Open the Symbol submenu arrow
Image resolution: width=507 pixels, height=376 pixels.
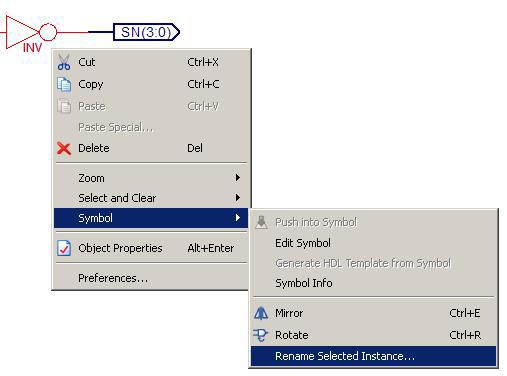[x=238, y=218]
